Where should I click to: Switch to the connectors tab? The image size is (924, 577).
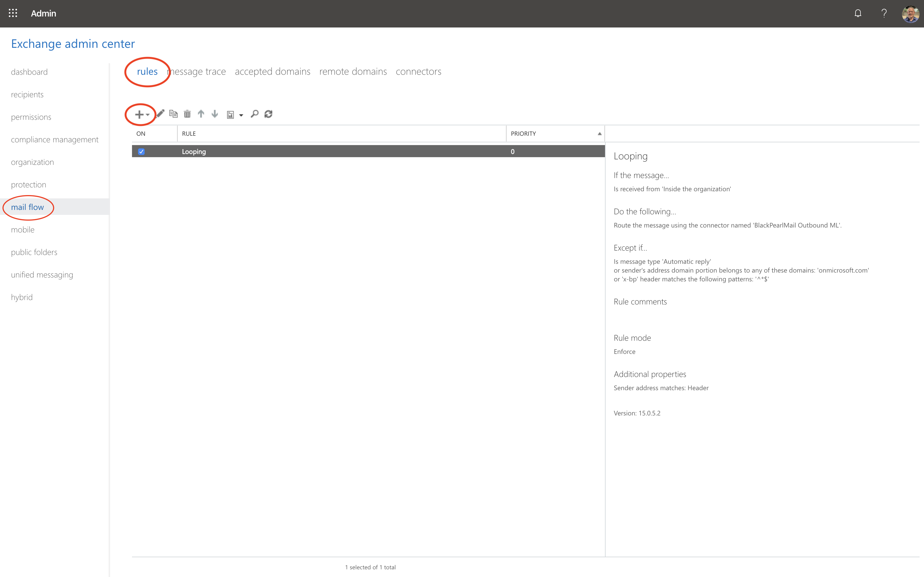pyautogui.click(x=418, y=72)
